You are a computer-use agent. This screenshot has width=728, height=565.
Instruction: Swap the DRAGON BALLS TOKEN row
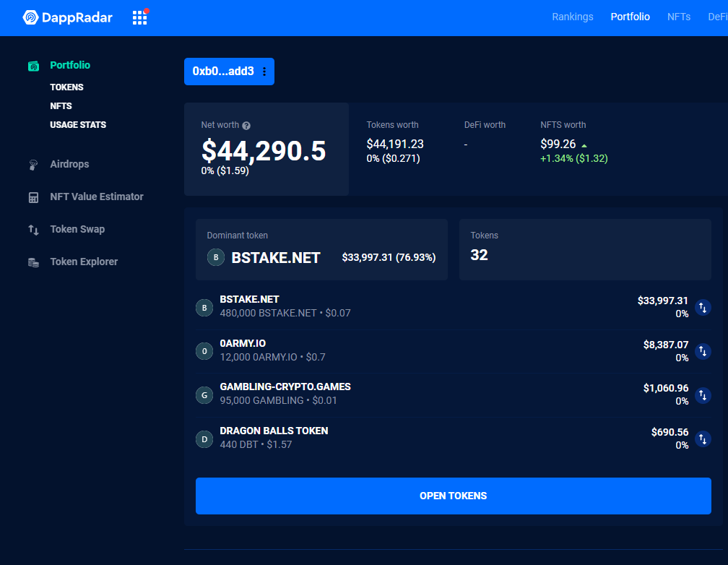click(703, 439)
